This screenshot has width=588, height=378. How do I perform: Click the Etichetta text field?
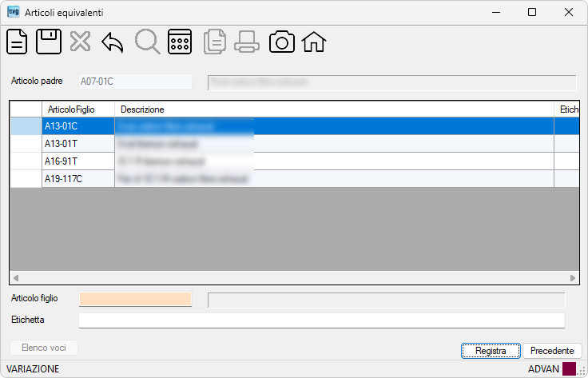pos(322,320)
